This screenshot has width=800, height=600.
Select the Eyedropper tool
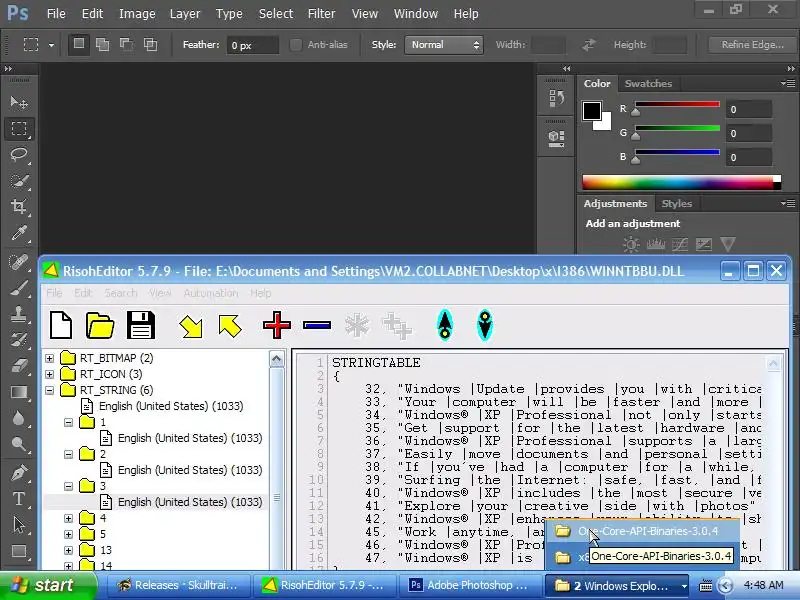coord(19,233)
